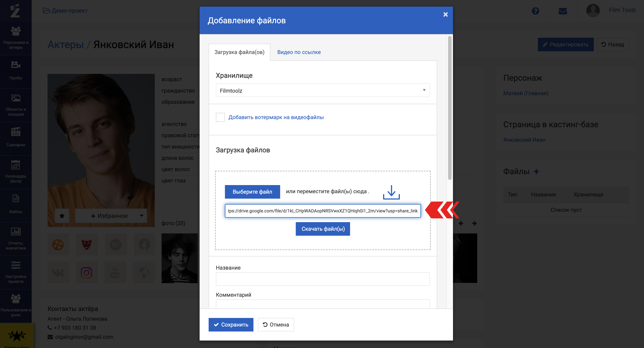Click the фото (20) label
Image resolution: width=644 pixels, height=348 pixels.
[x=173, y=223]
